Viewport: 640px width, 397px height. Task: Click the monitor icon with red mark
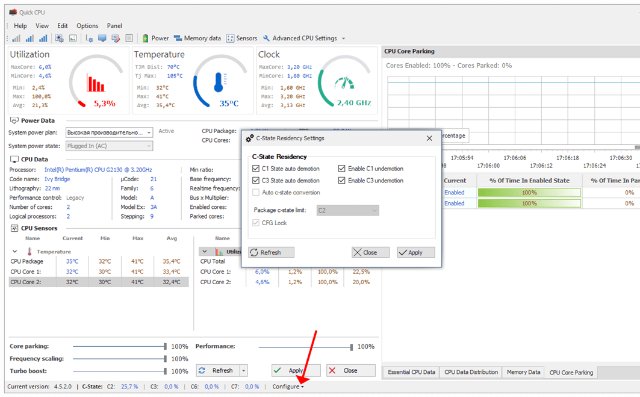[116, 38]
